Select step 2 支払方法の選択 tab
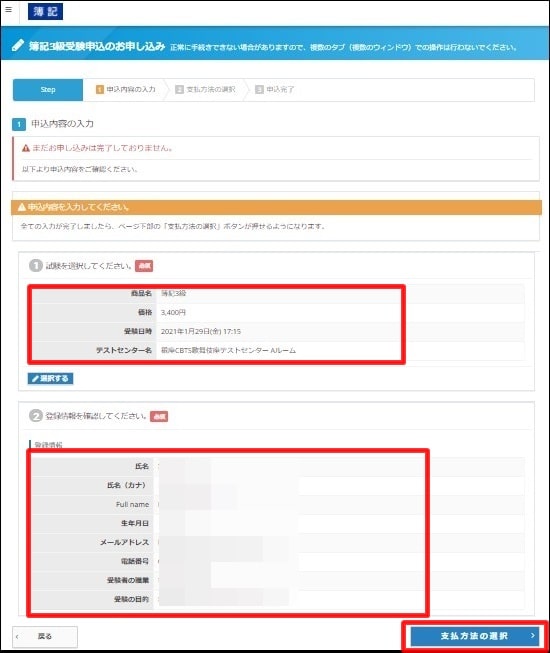Screen dimensions: 550x653 pos(205,90)
